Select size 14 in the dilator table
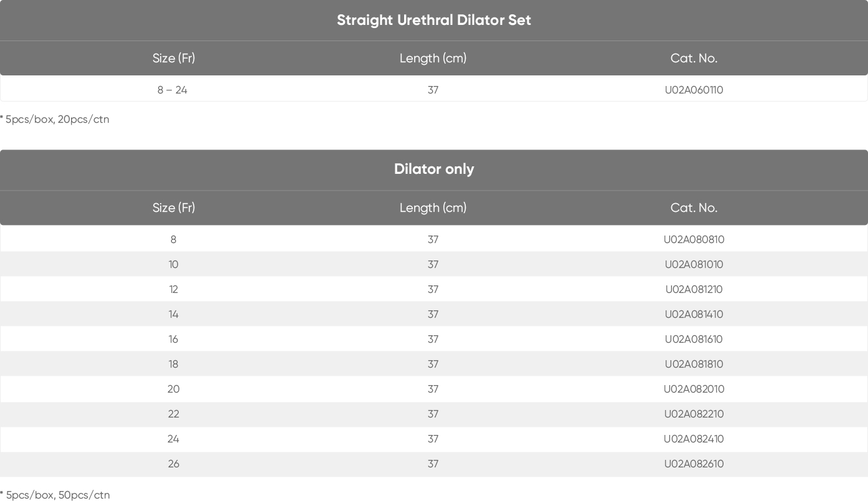Screen dimensions: 868x501 click(173, 314)
